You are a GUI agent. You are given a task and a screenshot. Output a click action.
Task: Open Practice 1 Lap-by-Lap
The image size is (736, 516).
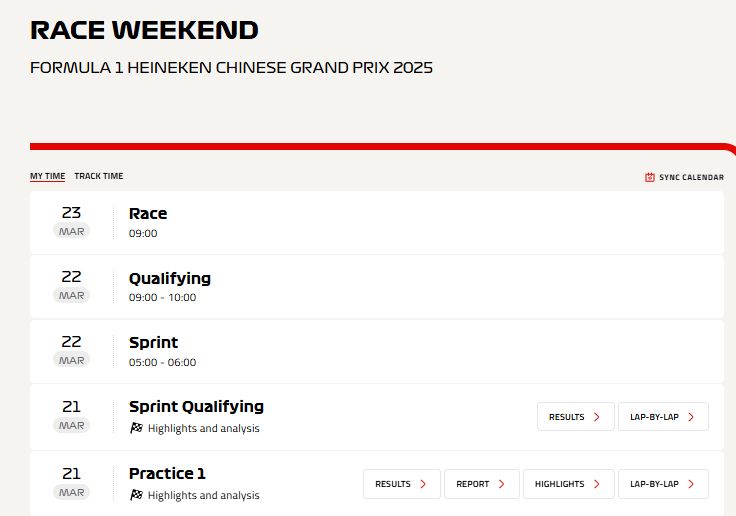(663, 484)
